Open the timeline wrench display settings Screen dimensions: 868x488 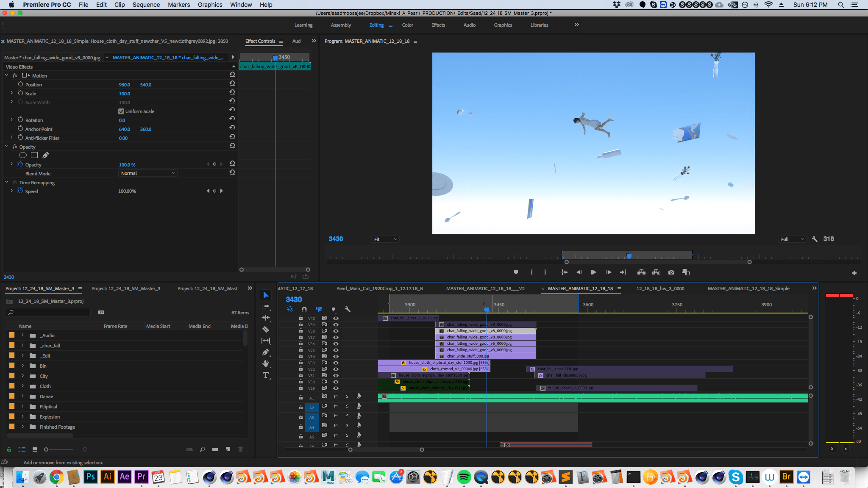click(348, 309)
